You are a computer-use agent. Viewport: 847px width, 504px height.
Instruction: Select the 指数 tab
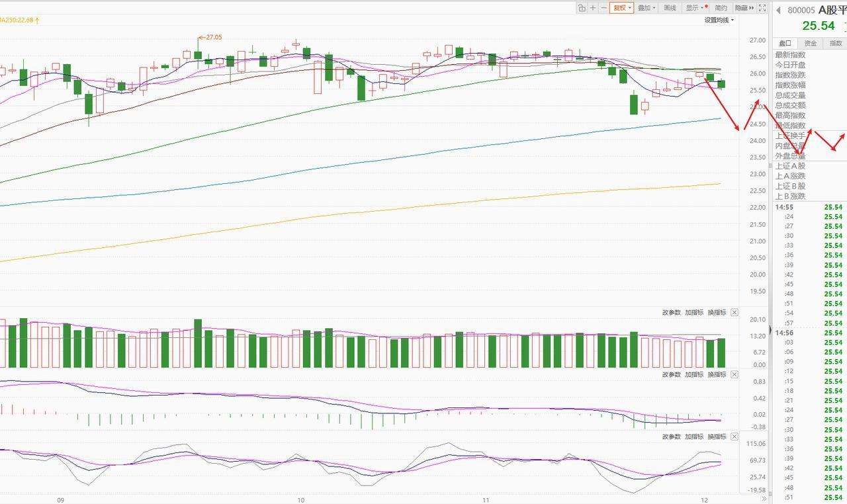(x=836, y=43)
